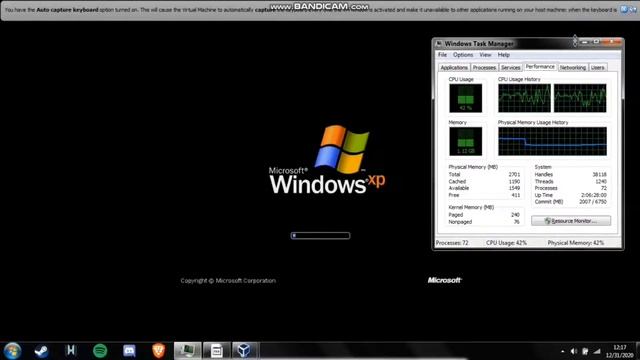This screenshot has width=640, height=360.
Task: Launch Brave browser from the taskbar
Action: coord(159,351)
